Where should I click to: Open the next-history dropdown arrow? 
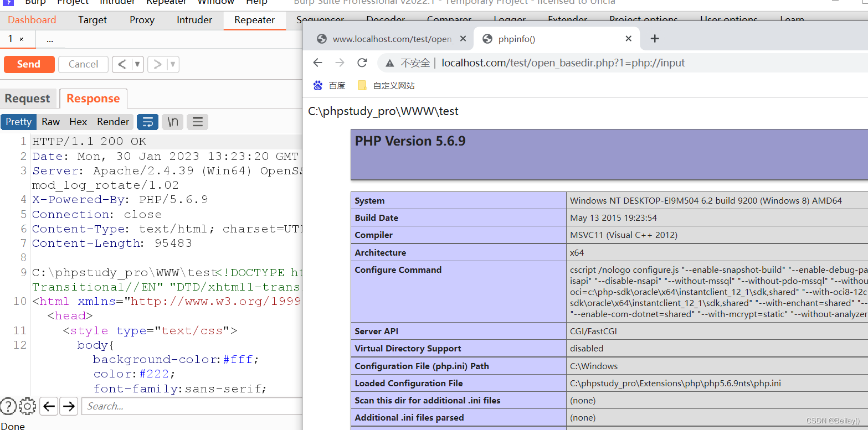point(173,64)
